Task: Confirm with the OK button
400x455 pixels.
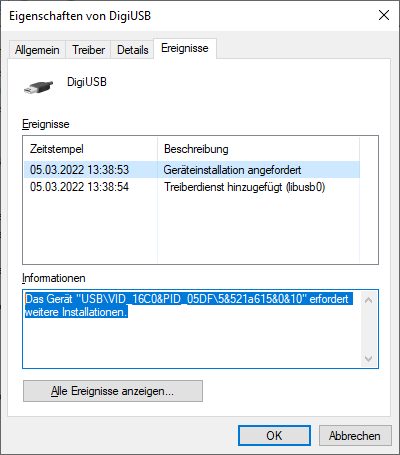Action: click(x=274, y=435)
